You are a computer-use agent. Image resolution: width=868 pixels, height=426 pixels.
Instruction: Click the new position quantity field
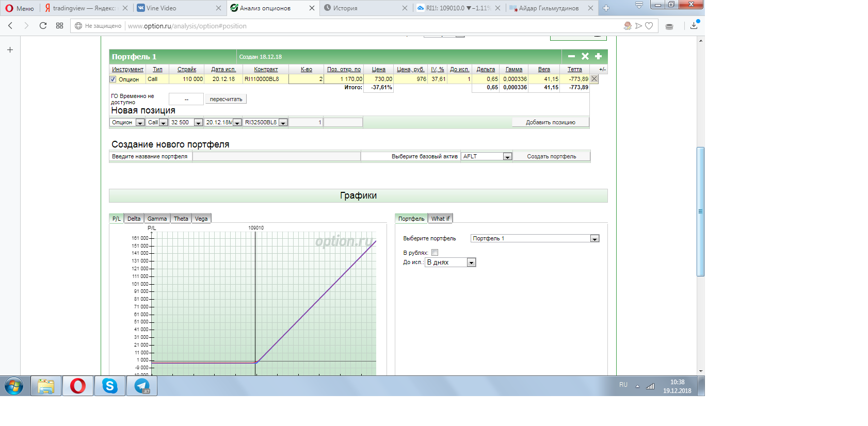(x=306, y=122)
